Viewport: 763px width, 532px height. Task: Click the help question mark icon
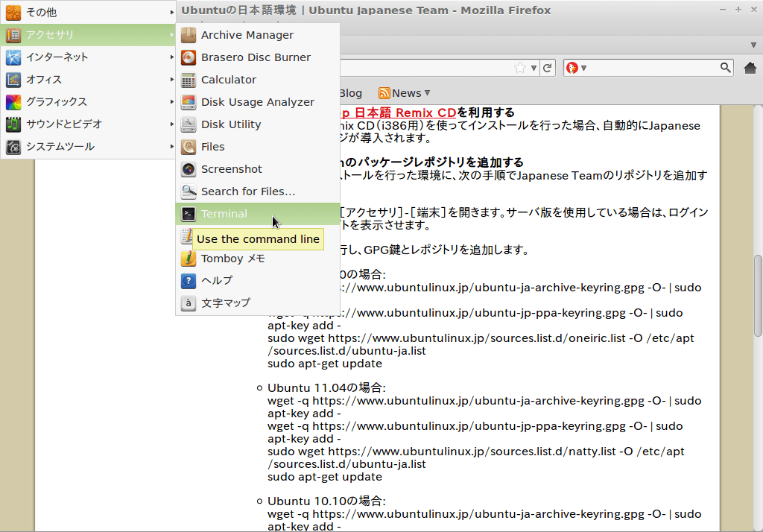point(189,281)
